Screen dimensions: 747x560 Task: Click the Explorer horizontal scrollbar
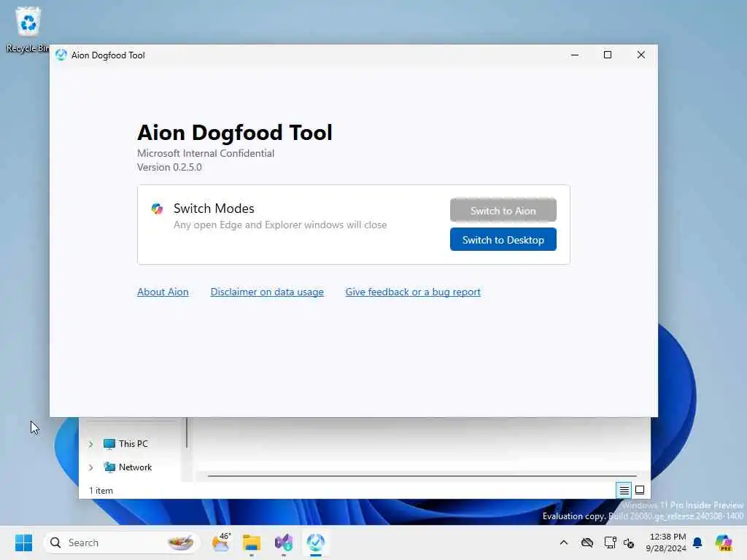pyautogui.click(x=422, y=475)
